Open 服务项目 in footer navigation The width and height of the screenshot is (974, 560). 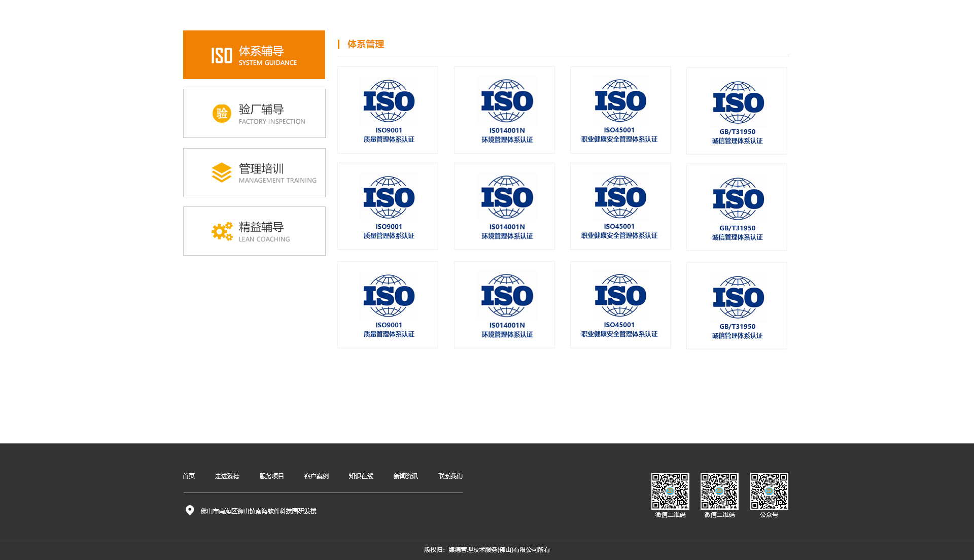272,476
